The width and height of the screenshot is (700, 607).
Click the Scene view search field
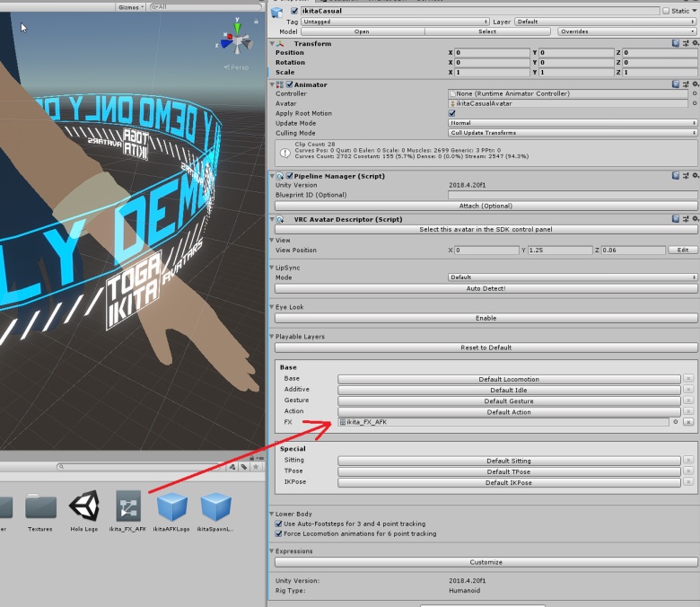(206, 7)
